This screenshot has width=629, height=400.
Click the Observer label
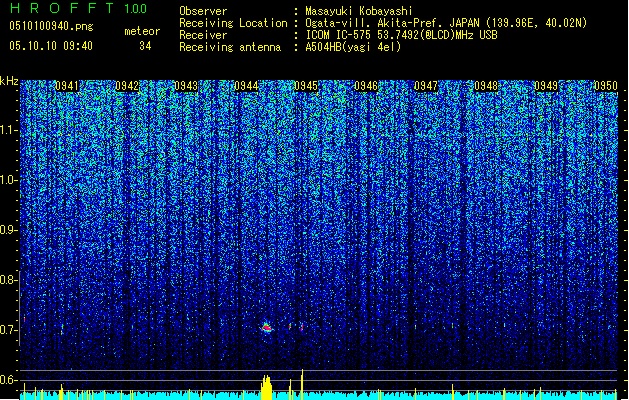(x=203, y=11)
